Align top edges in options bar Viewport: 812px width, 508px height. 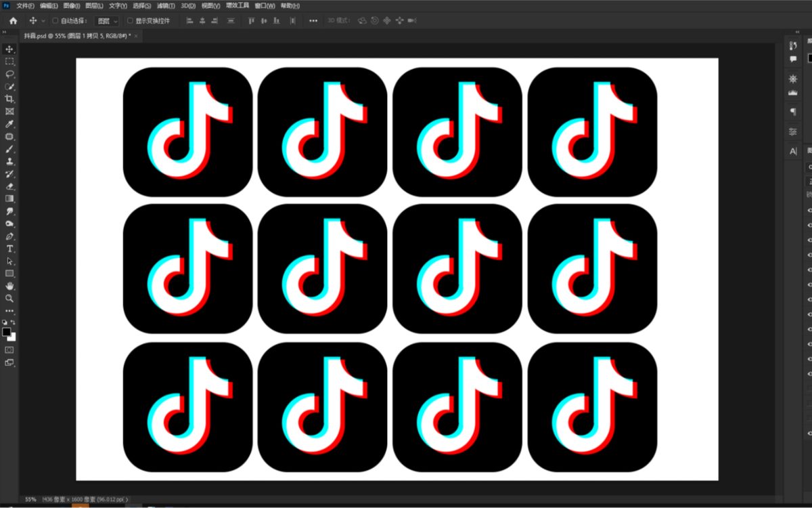251,21
